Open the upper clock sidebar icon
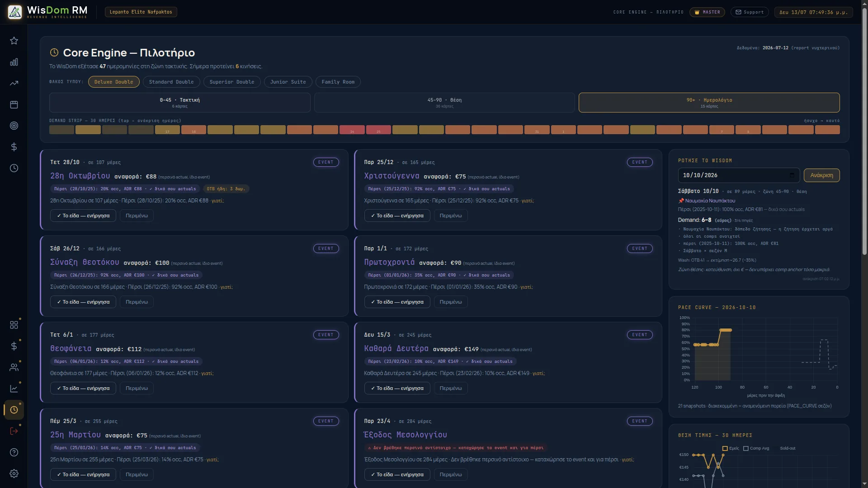Viewport: 868px width, 488px height. point(14,168)
